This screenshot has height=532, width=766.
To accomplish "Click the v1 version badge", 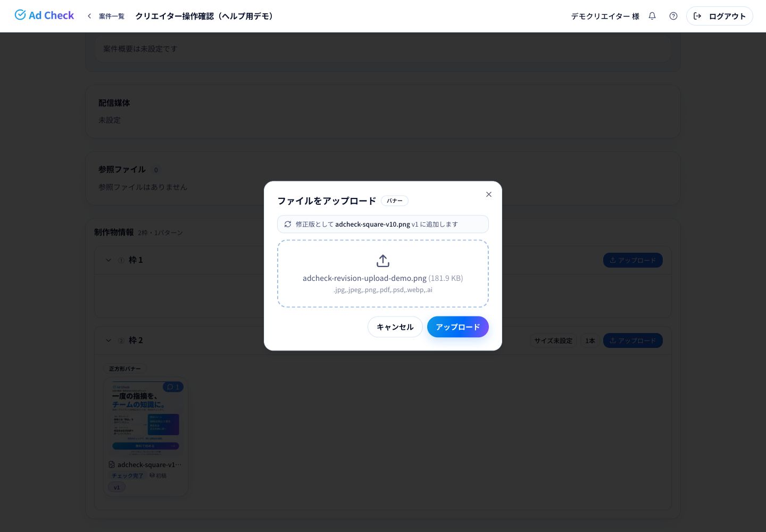I will click(x=117, y=487).
